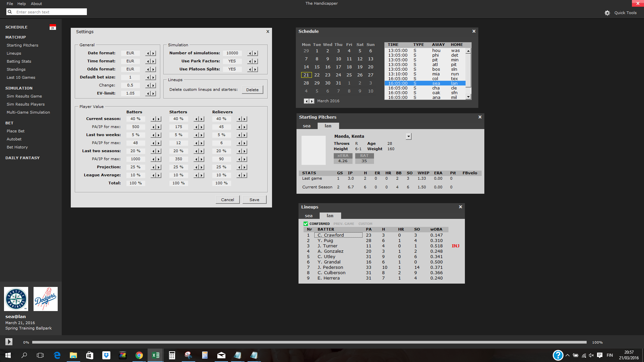Click Delete custom lineups button

coord(252,90)
